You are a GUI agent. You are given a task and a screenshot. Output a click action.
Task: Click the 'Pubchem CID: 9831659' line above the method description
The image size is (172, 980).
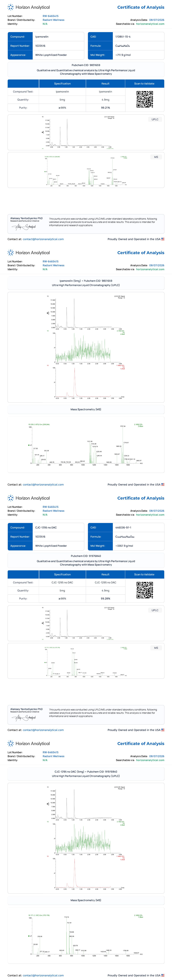pyautogui.click(x=86, y=65)
